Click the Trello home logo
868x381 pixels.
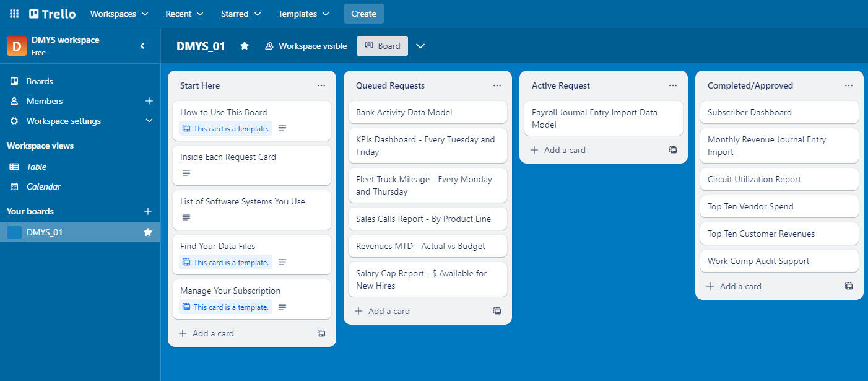tap(53, 14)
